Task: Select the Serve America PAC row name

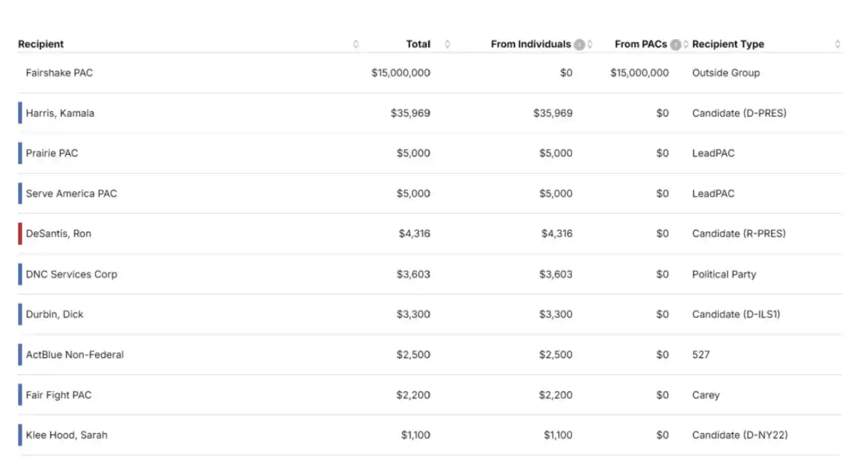Action: coord(71,194)
